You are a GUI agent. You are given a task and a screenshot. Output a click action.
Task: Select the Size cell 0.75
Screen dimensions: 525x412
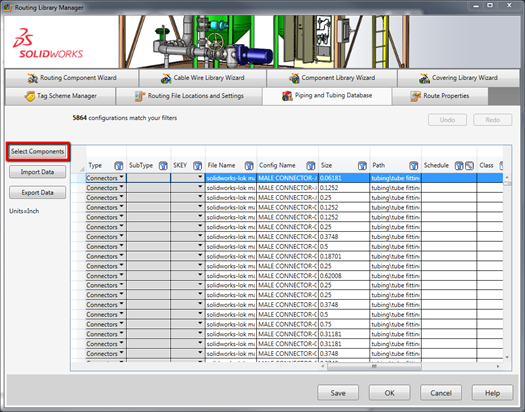344,324
